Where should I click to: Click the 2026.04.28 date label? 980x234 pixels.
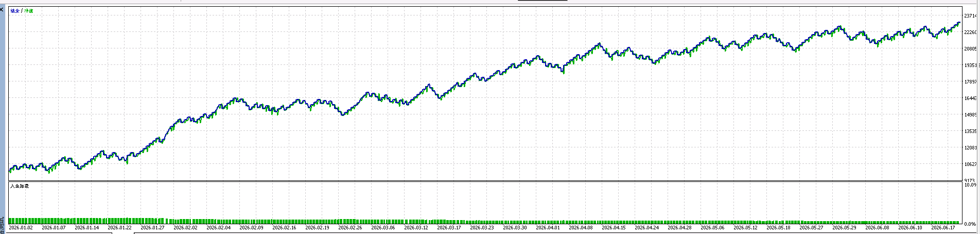click(679, 227)
